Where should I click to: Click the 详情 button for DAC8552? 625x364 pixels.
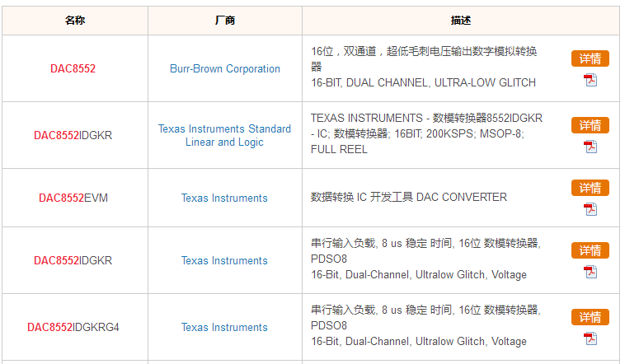[x=590, y=58]
